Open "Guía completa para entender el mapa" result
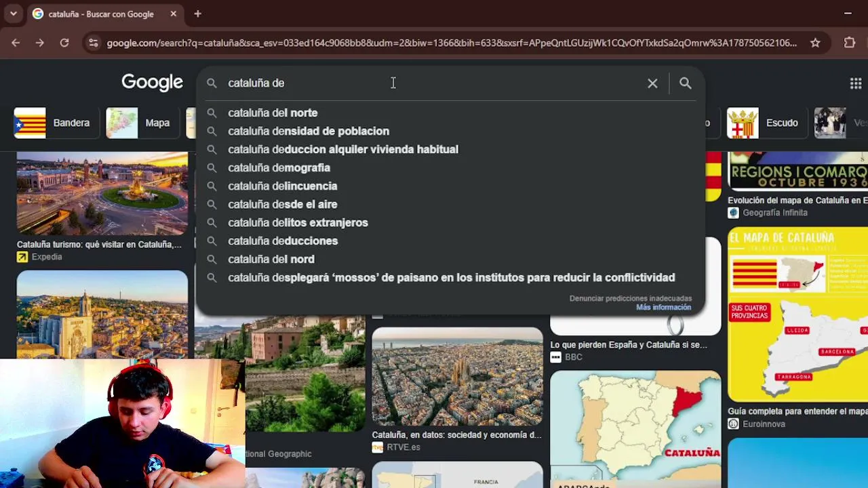The image size is (868, 488). coord(797,411)
